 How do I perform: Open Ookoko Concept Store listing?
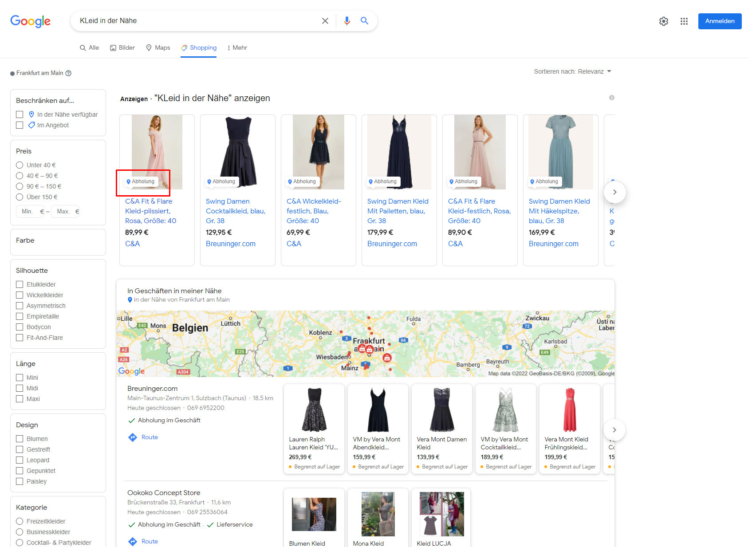tap(164, 493)
